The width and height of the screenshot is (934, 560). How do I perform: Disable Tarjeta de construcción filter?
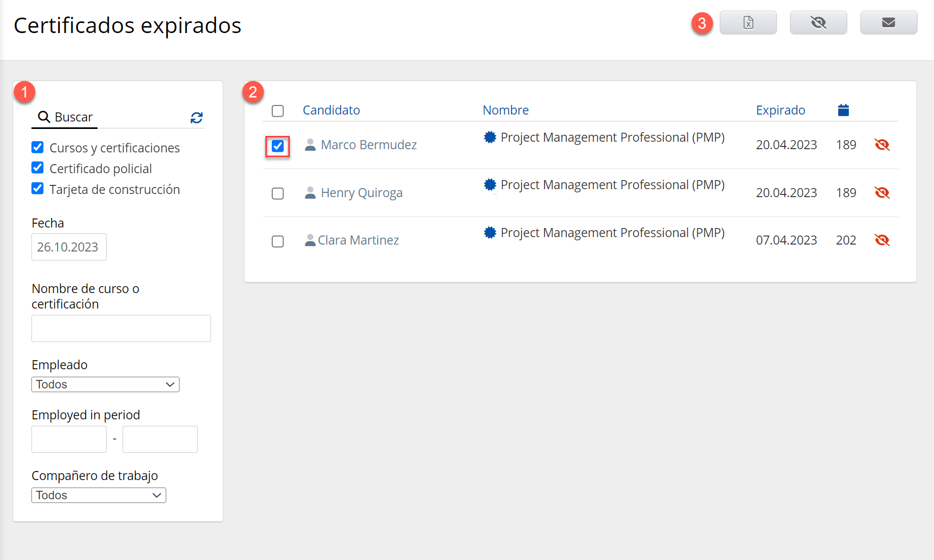(x=38, y=189)
